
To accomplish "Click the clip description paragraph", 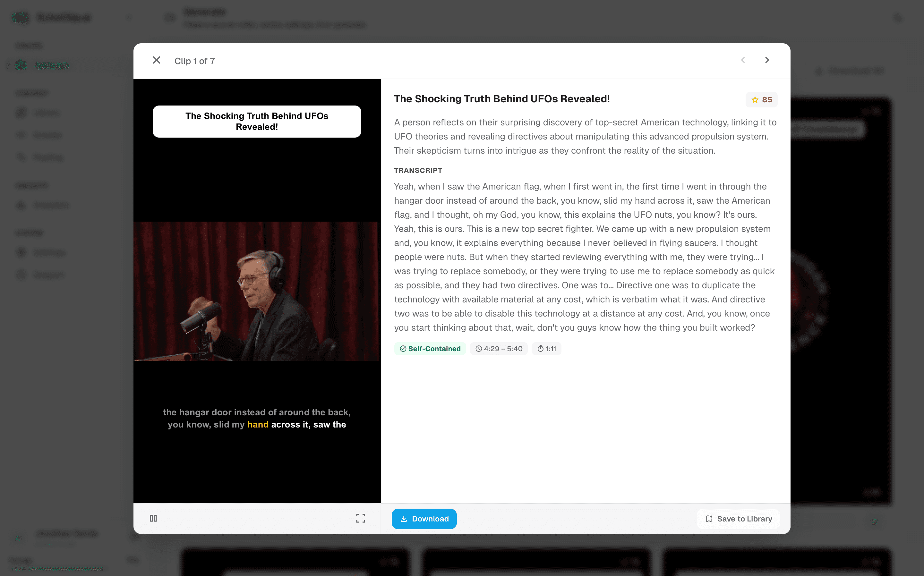I will pos(585,136).
